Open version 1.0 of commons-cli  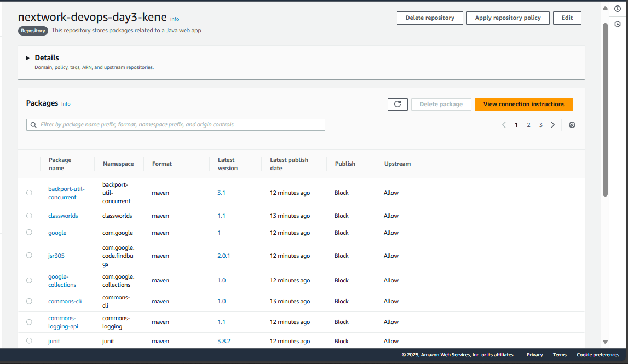[x=222, y=301]
